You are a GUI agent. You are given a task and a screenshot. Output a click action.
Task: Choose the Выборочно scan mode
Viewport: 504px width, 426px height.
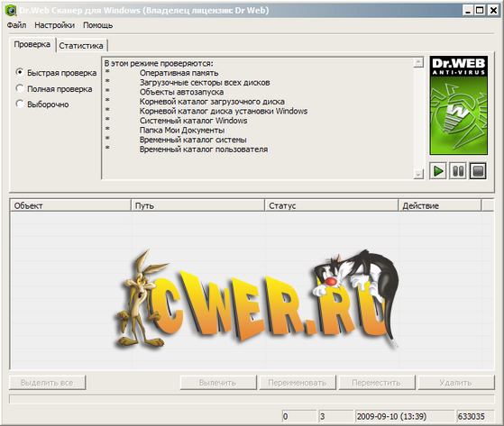pos(20,104)
